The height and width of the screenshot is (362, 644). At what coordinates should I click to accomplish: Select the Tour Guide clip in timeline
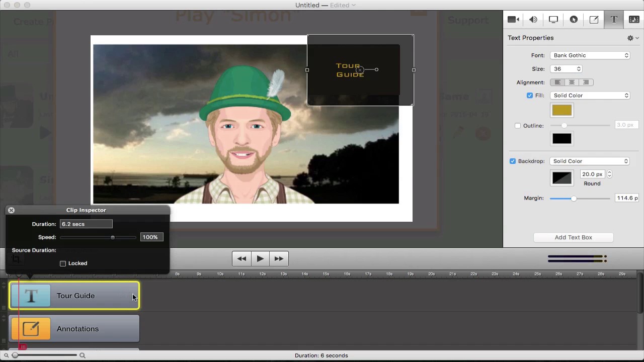tap(74, 296)
